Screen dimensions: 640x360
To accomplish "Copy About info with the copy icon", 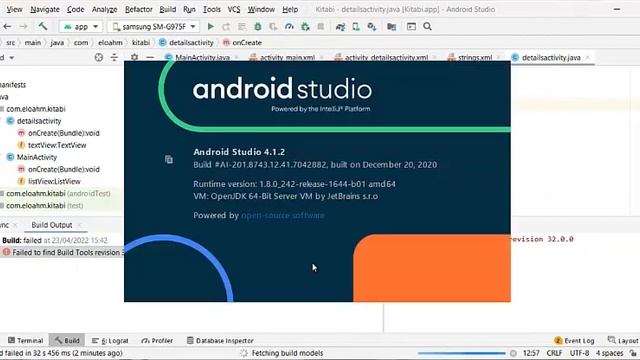I will coord(169,159).
